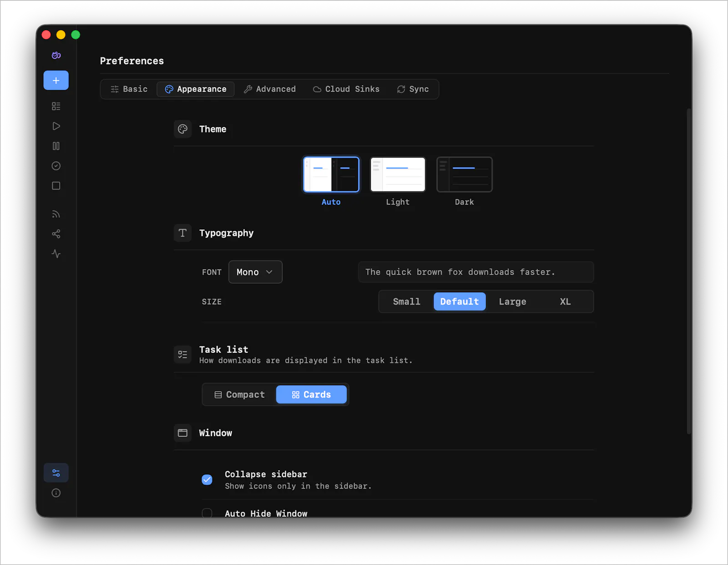Viewport: 728px width, 565px height.
Task: Click the green fullscreen window button
Action: 76,35
